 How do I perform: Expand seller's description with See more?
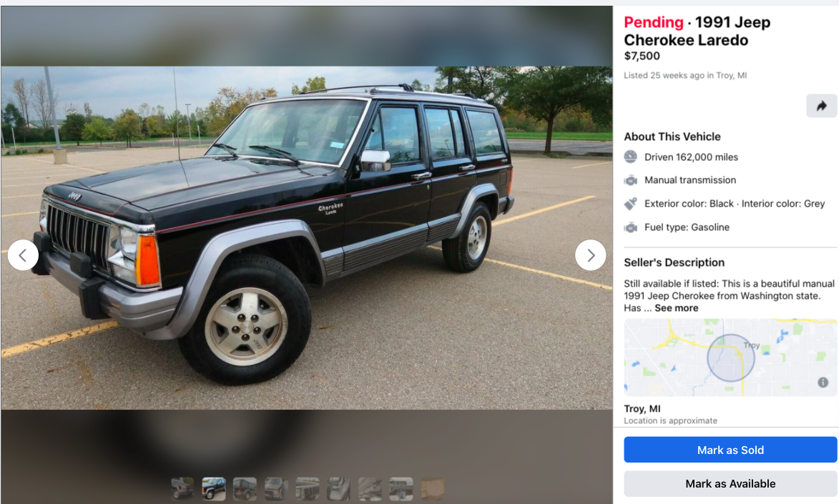click(x=677, y=308)
